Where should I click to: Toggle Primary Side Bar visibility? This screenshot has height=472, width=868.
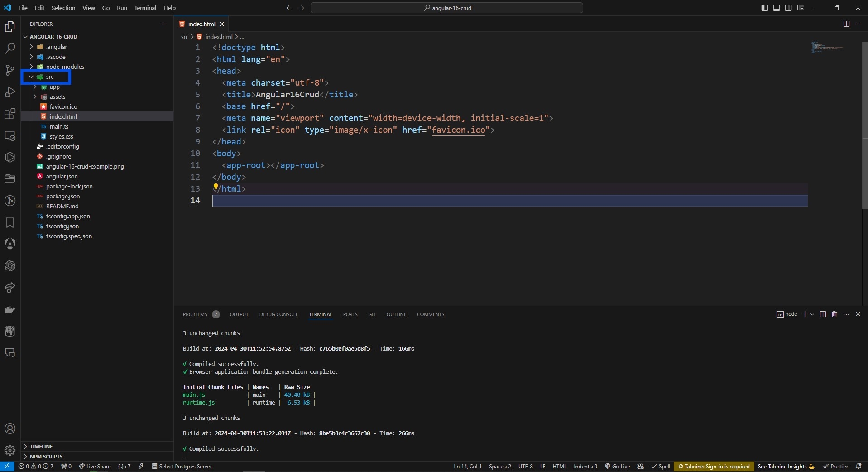point(765,8)
